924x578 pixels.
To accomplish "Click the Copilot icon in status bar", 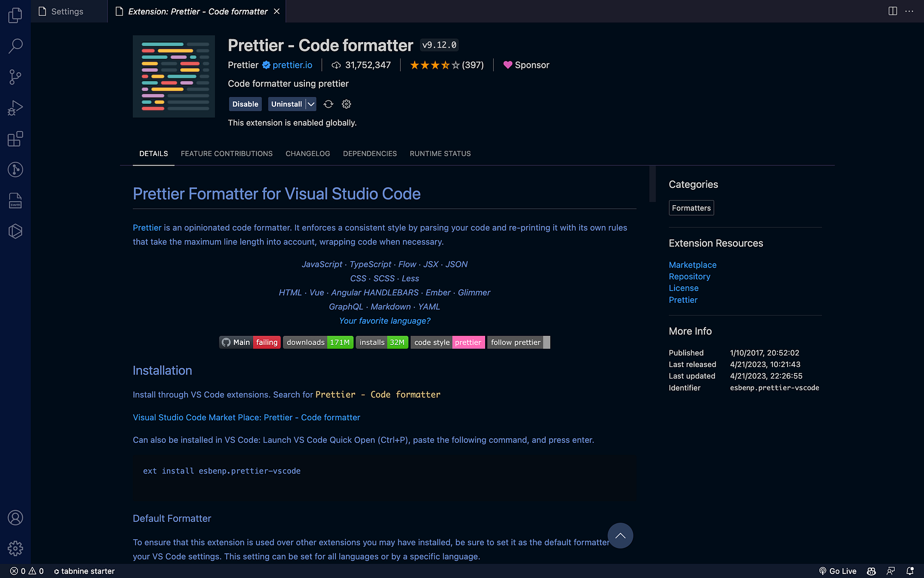I will click(871, 571).
